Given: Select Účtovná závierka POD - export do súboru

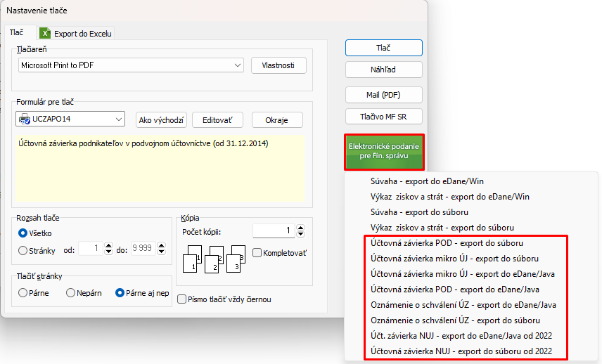Looking at the screenshot, I should [x=447, y=242].
